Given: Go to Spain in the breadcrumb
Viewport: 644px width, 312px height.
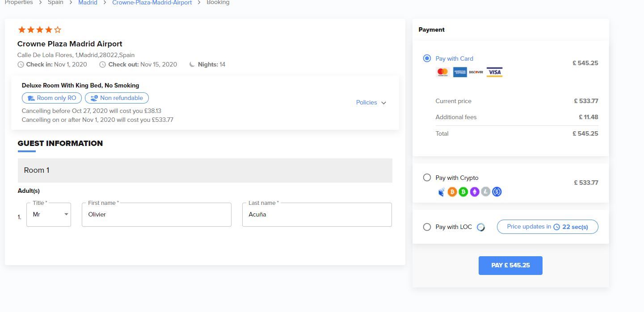Looking at the screenshot, I should (x=55, y=3).
